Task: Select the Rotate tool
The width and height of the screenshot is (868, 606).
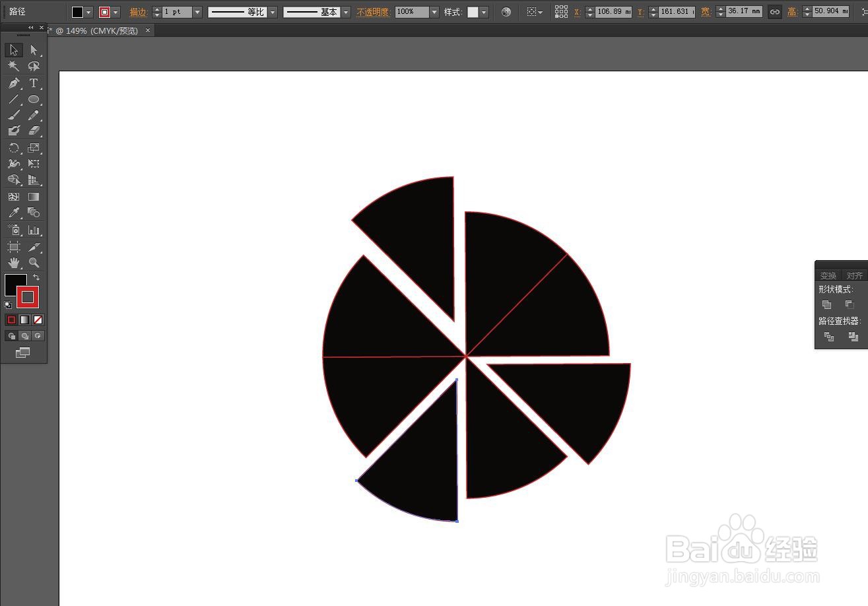Action: [x=14, y=148]
